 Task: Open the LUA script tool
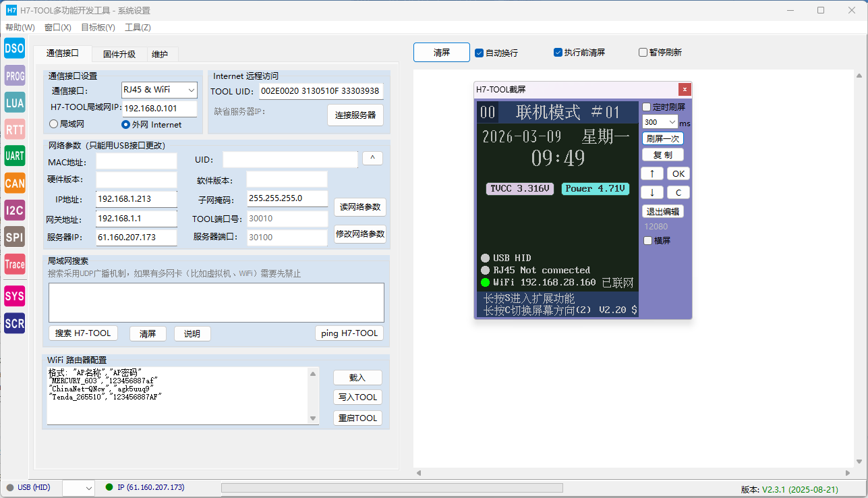14,103
